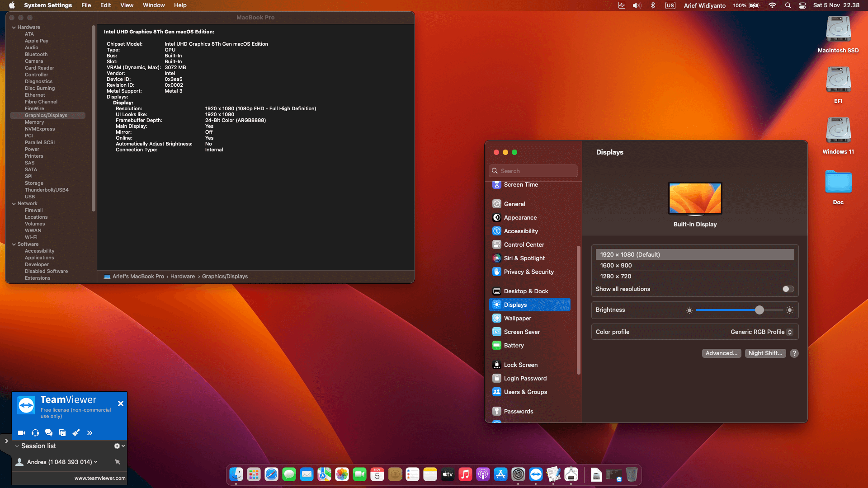Collapse TeamViewer panel with side arrow
Screen dimensions: 868x488
click(6, 441)
